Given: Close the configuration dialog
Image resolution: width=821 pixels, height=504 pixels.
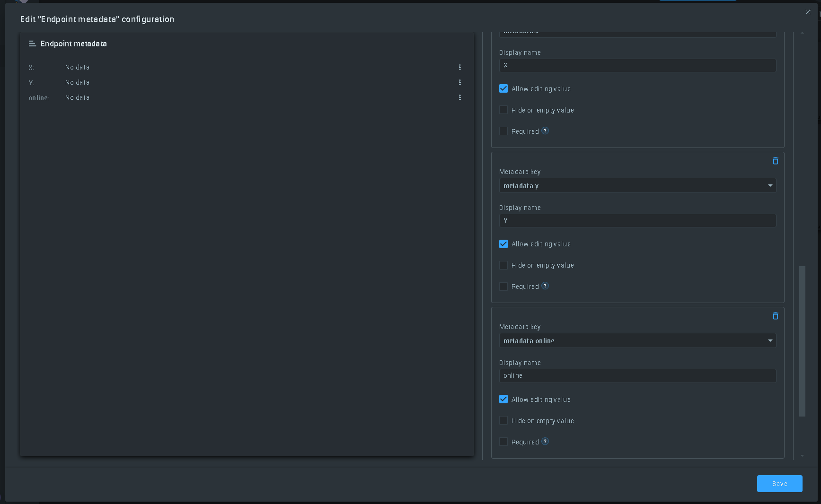Looking at the screenshot, I should pos(808,12).
